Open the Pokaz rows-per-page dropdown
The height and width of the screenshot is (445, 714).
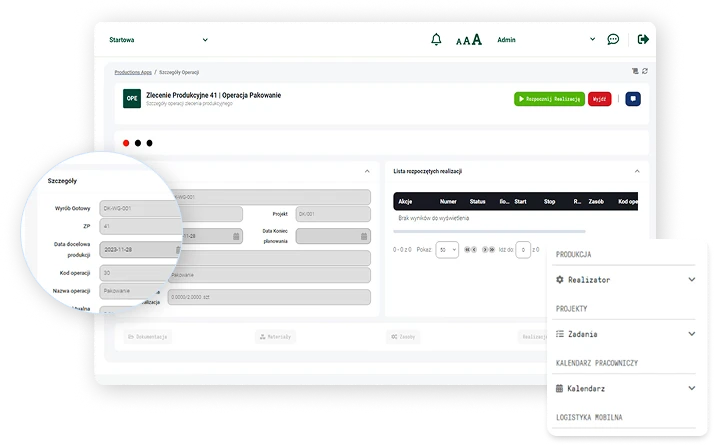[x=447, y=249]
